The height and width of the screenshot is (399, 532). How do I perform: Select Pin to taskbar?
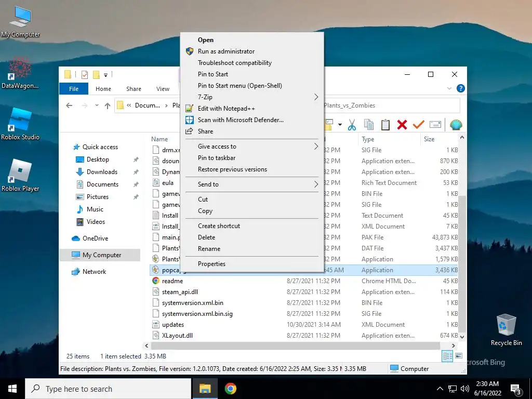pyautogui.click(x=217, y=158)
